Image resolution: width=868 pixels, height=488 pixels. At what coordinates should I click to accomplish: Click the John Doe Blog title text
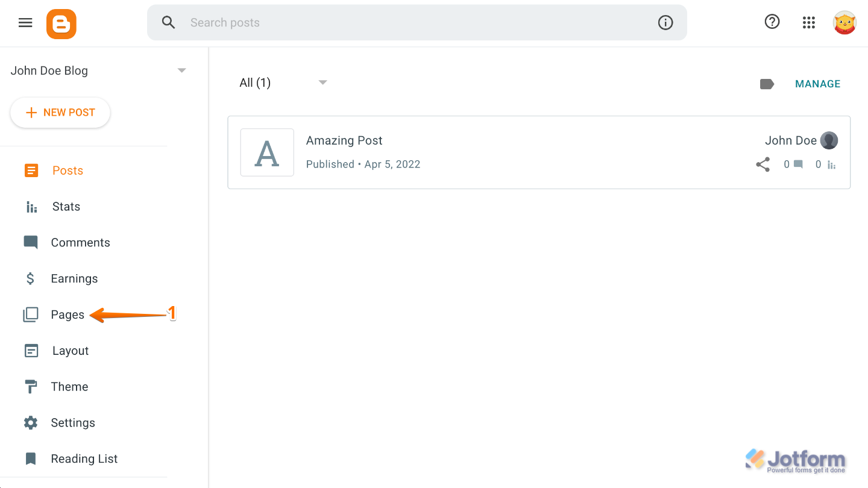[x=49, y=70]
